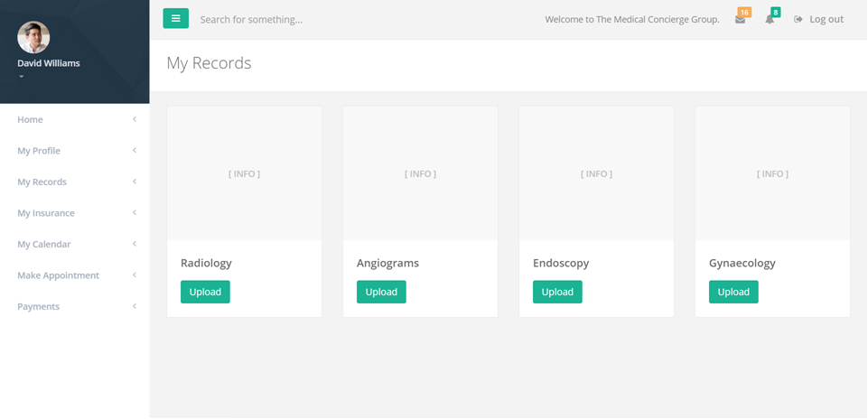Select Make Appointment in the sidebar
868x419 pixels.
58,275
